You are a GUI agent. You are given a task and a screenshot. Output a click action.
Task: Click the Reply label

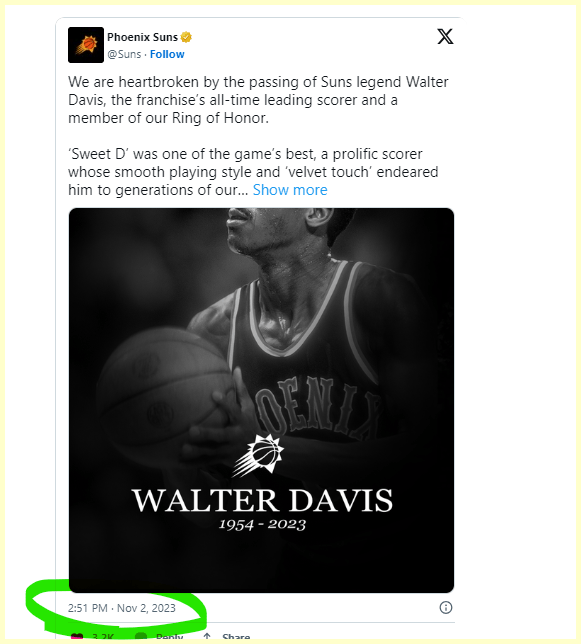[170, 637]
